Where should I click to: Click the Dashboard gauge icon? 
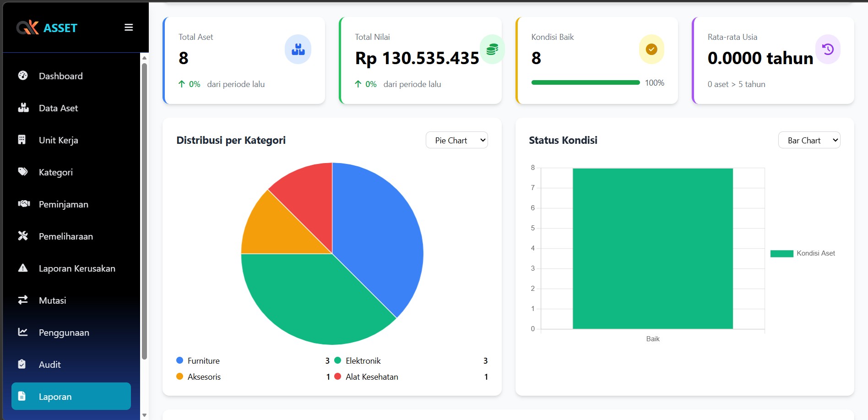pos(23,76)
